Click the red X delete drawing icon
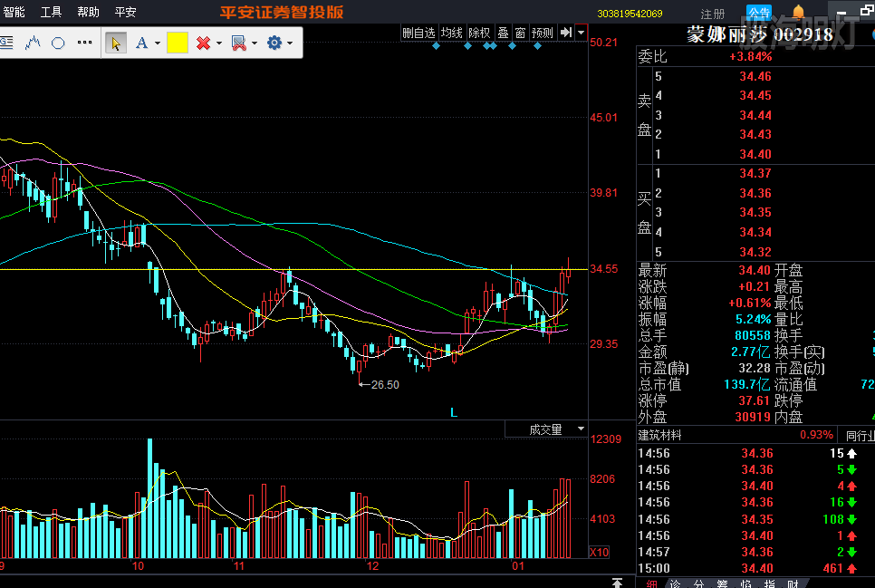 point(203,43)
